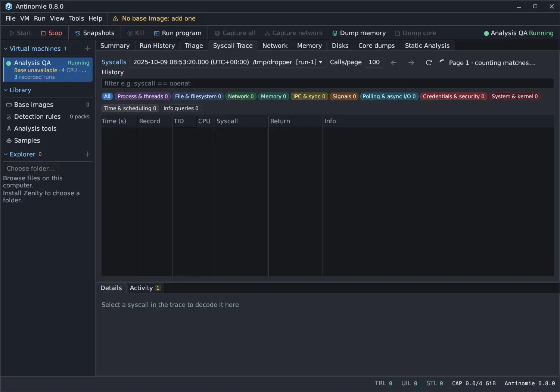Go to next page with right arrow
Viewport: 560px width, 392px height.
[411, 62]
